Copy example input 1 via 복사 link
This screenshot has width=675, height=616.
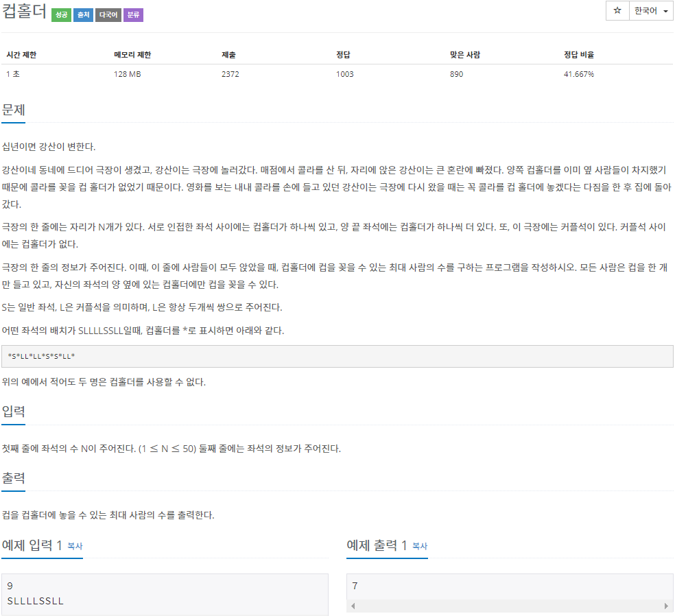(x=75, y=546)
